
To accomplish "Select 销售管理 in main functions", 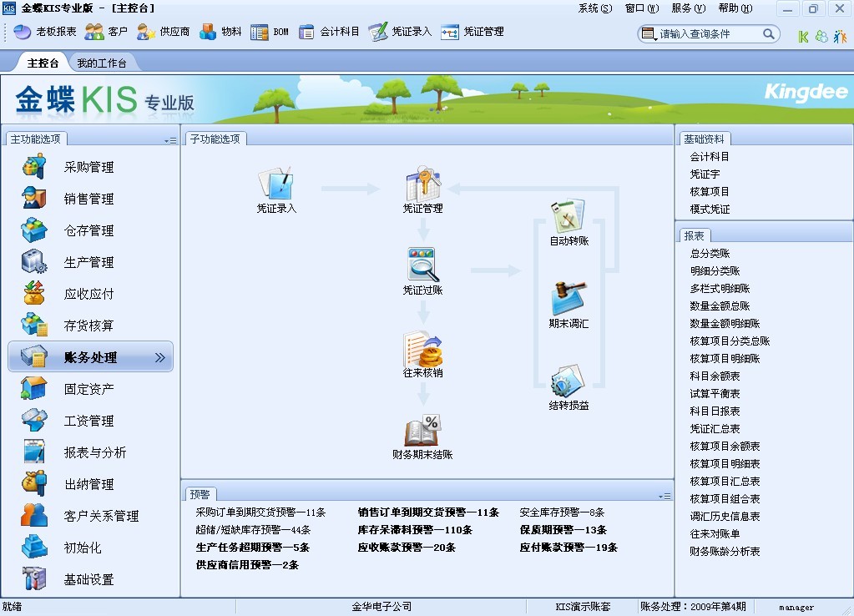I will pos(89,199).
